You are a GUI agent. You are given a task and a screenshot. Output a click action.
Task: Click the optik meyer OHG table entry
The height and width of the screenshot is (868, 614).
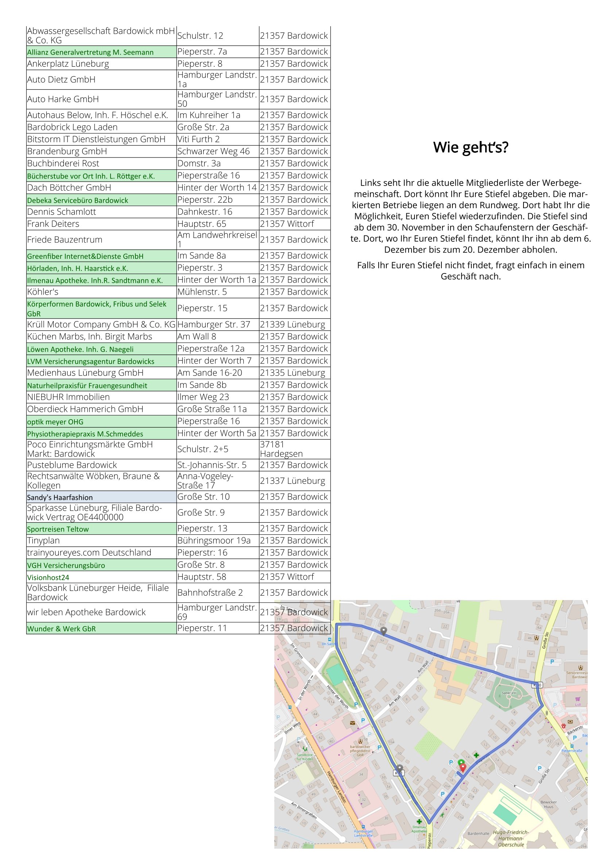point(55,421)
